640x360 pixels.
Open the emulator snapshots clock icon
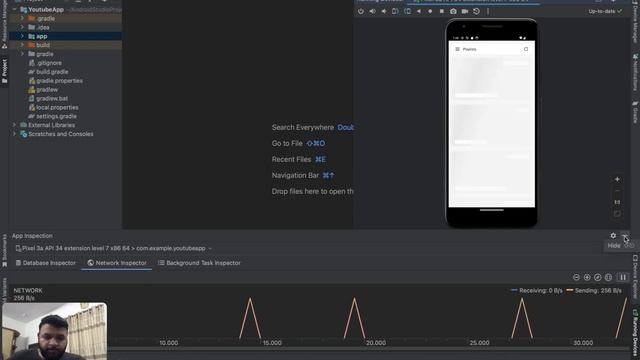[x=476, y=11]
